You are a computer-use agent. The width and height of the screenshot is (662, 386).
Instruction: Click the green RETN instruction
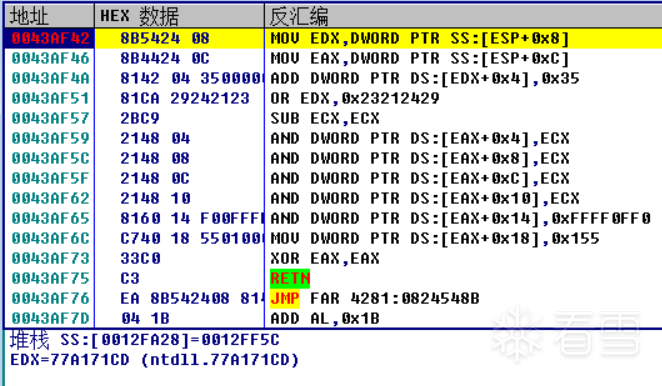[290, 278]
